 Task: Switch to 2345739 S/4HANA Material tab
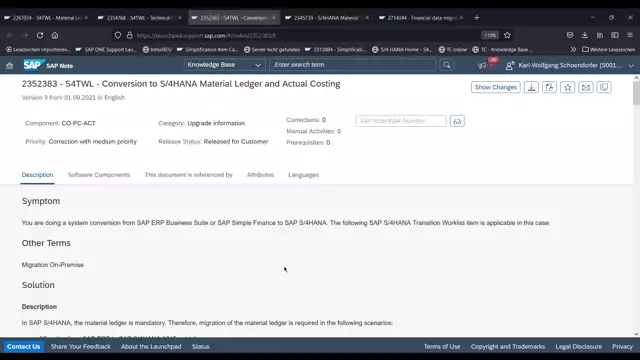pyautogui.click(x=327, y=18)
